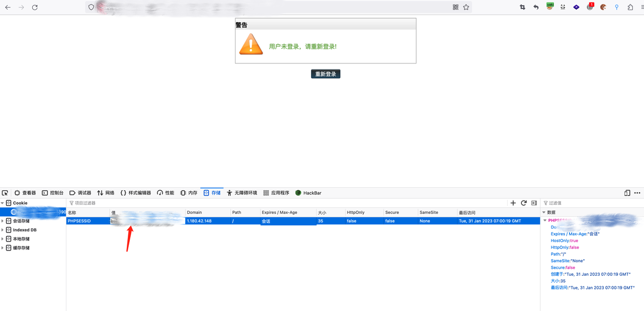
Task: Collapse the 数据 section in sidebar
Action: pos(544,212)
